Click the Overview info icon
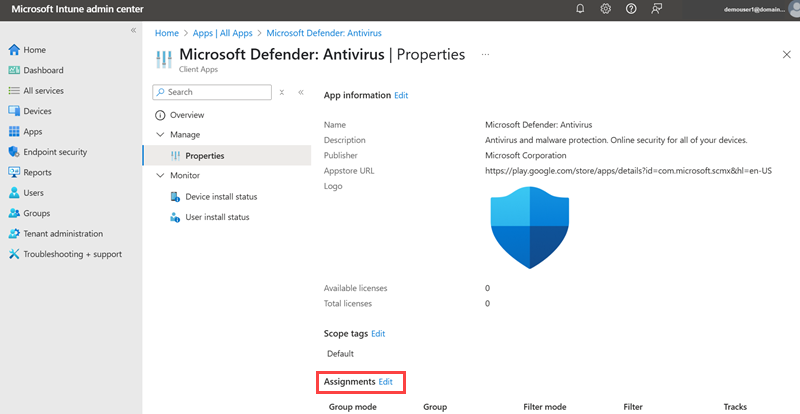The height and width of the screenshot is (414, 800). (x=160, y=115)
